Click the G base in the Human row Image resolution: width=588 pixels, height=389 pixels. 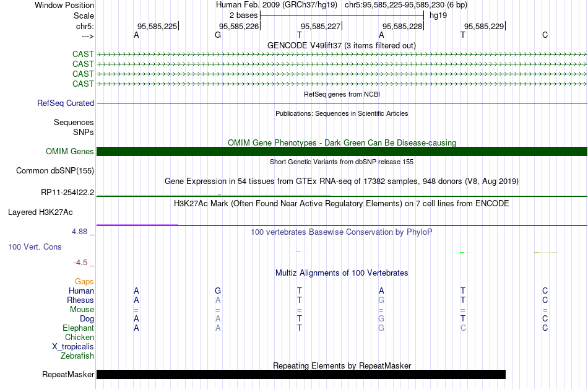pyautogui.click(x=218, y=291)
